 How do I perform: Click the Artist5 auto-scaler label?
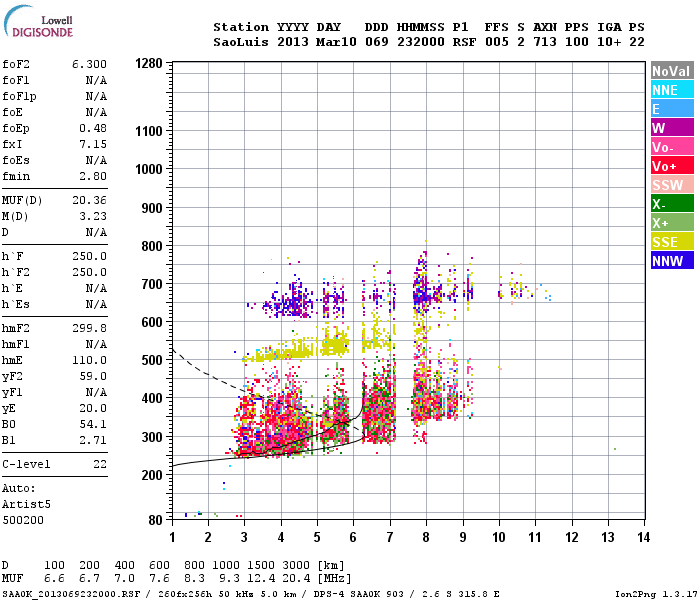point(26,504)
